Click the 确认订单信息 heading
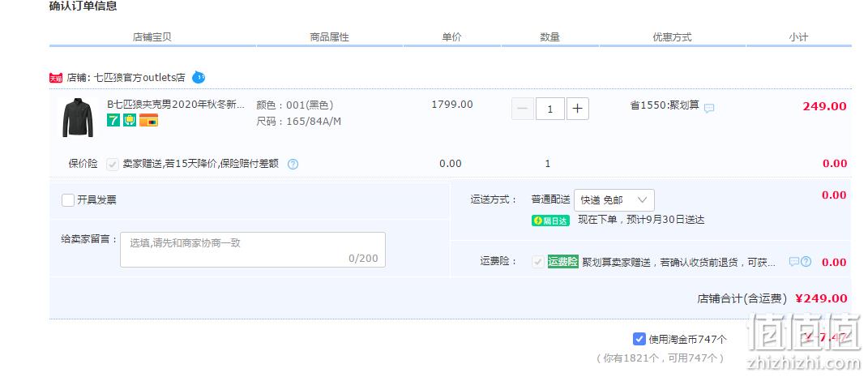The image size is (868, 377). coord(83,6)
